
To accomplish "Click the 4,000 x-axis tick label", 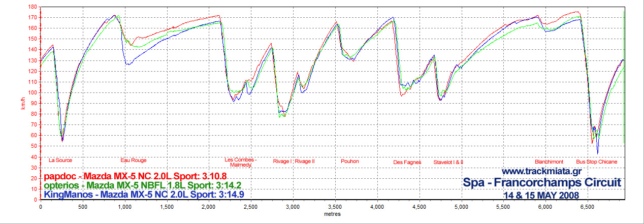I will 377,207.
